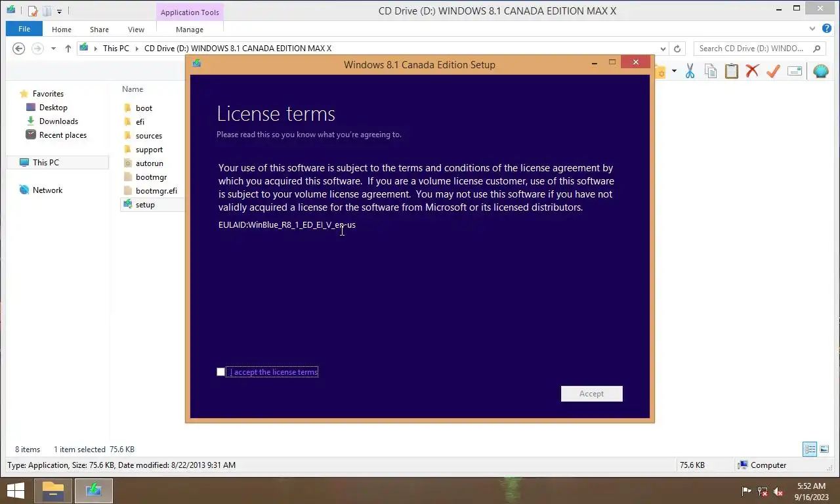Tick the 'I accept the license terms' checkbox
Viewport: 840px width, 504px height.
coord(221,372)
